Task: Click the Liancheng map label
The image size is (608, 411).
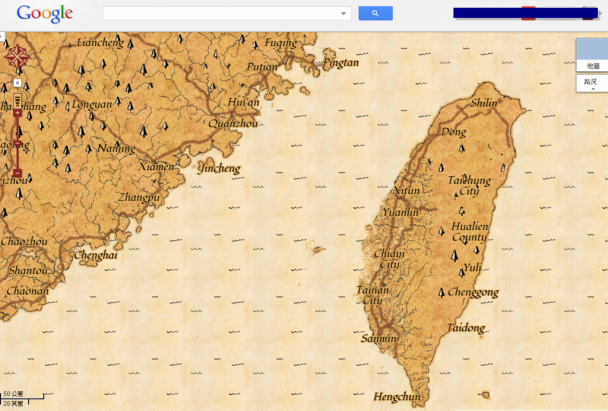Action: (x=100, y=42)
